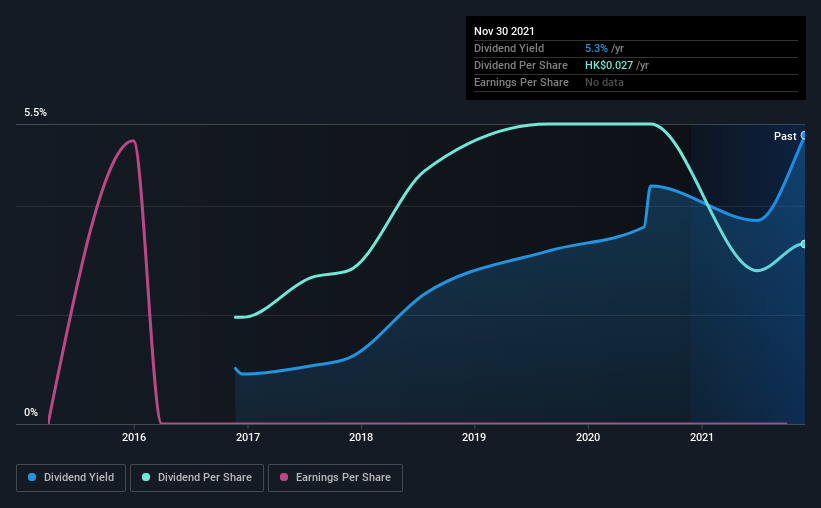Click the blue Dividend Yield legend dot
Image resolution: width=821 pixels, height=508 pixels.
tap(32, 477)
